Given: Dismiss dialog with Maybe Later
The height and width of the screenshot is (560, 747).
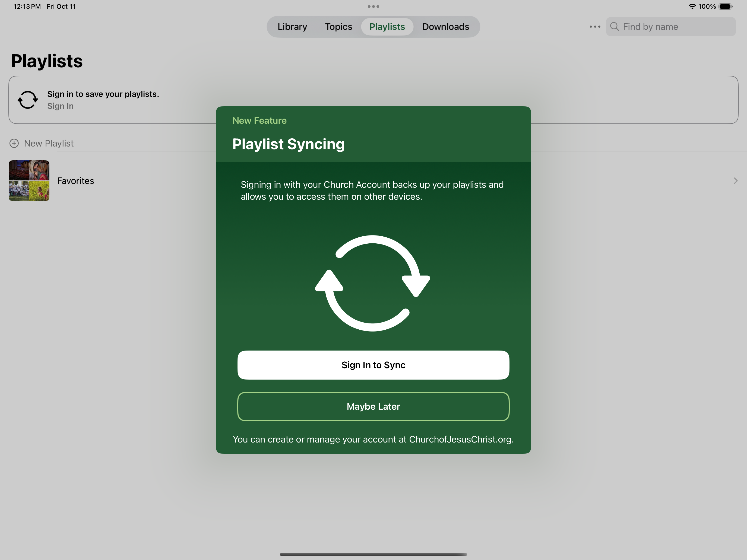Looking at the screenshot, I should click(373, 406).
